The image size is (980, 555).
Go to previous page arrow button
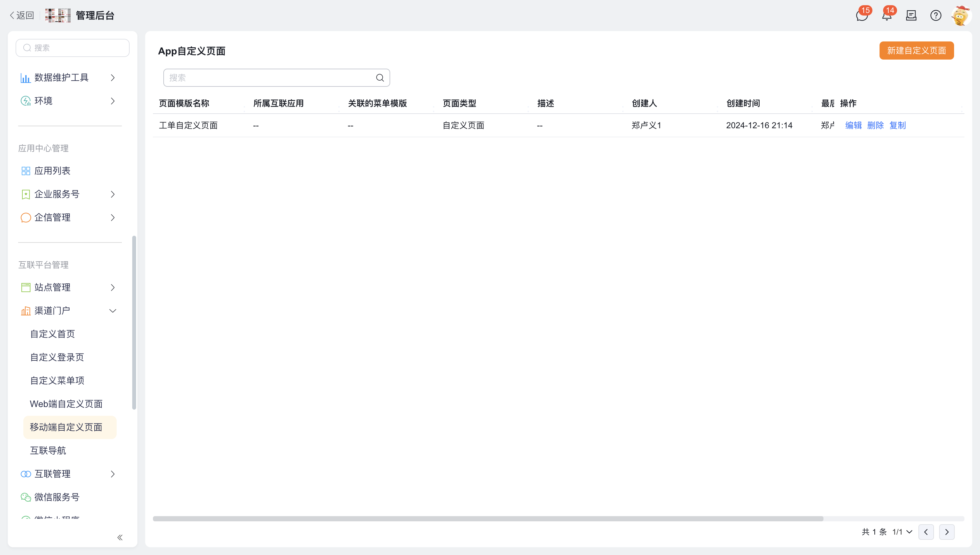point(926,532)
